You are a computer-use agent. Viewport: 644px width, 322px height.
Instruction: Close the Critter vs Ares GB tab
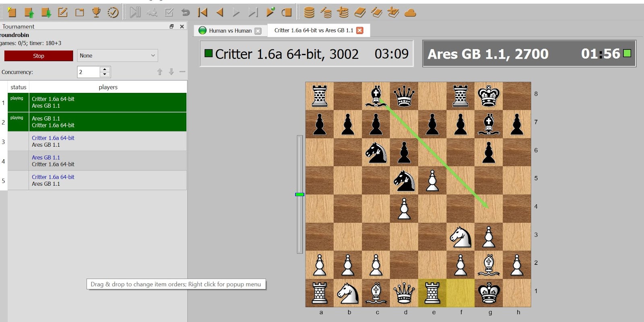point(360,31)
